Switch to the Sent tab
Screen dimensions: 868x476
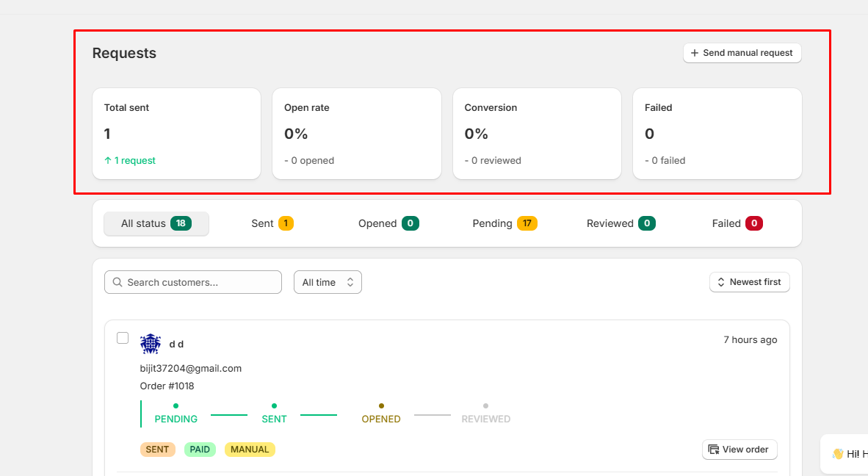272,223
